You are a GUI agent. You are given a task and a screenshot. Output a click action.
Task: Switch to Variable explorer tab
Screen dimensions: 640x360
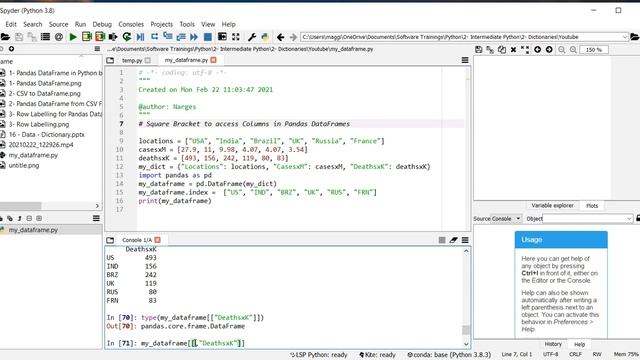[x=552, y=206]
